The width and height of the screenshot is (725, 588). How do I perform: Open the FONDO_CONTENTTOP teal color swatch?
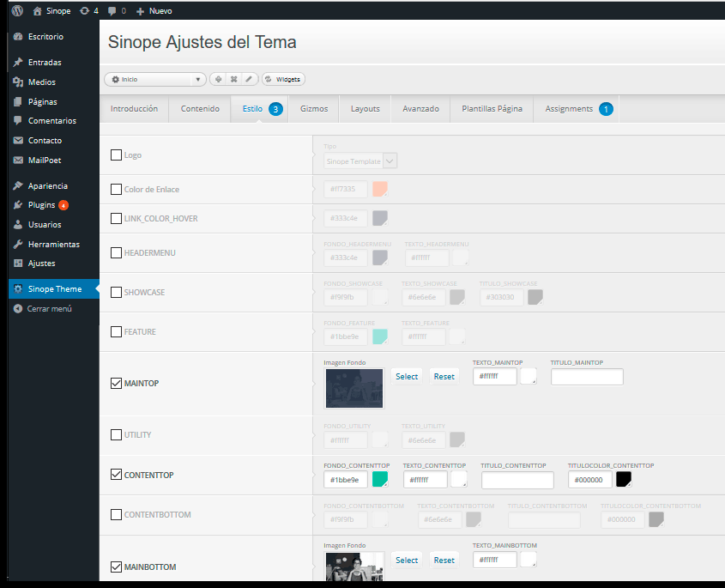click(380, 479)
